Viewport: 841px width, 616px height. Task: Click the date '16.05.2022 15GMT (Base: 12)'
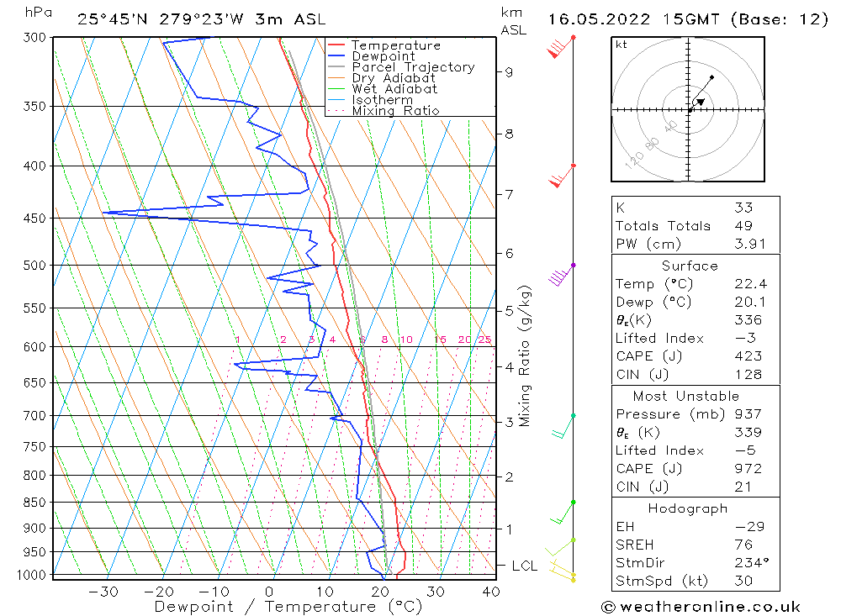pos(688,19)
